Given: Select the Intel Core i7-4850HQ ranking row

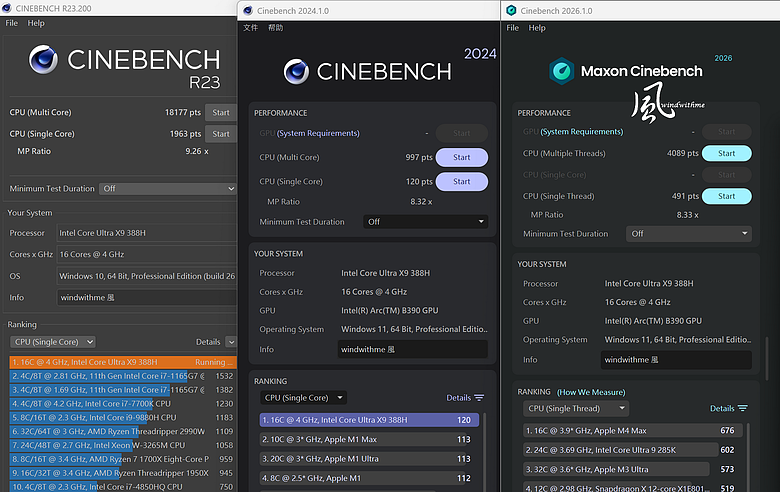Looking at the screenshot, I should (123, 487).
